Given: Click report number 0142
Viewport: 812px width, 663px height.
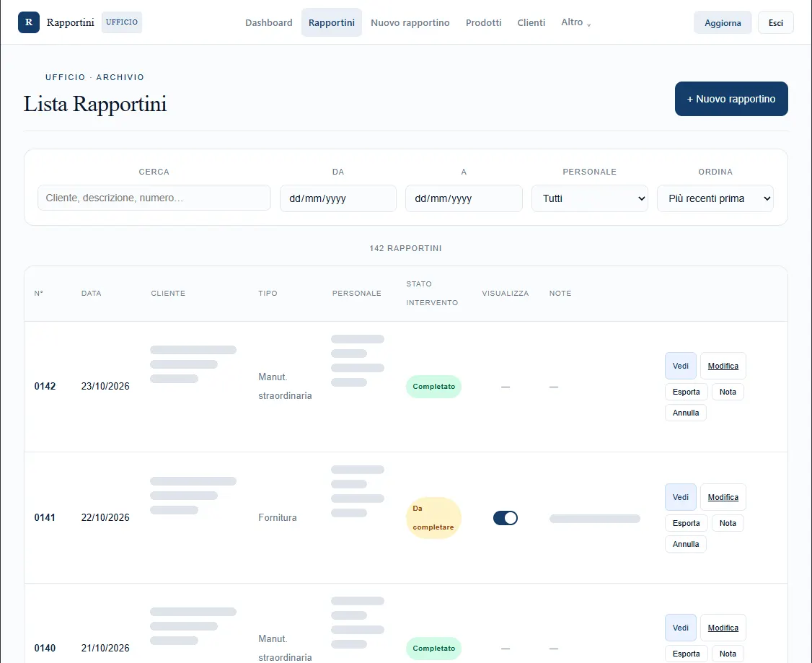Looking at the screenshot, I should pyautogui.click(x=45, y=387).
